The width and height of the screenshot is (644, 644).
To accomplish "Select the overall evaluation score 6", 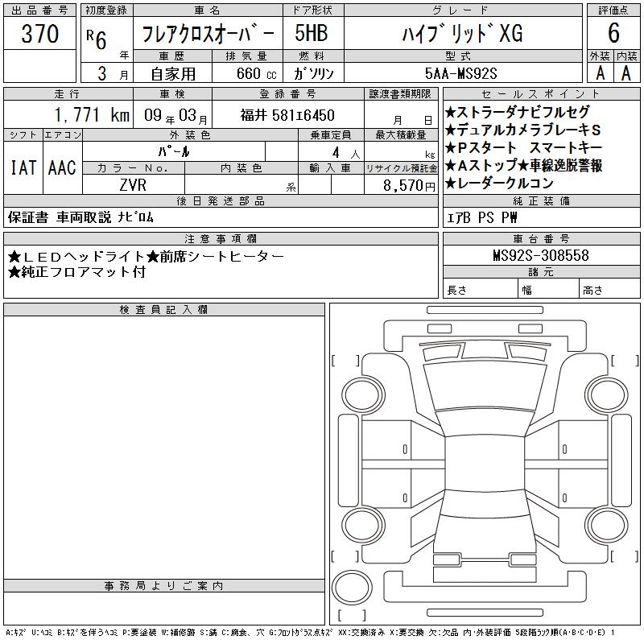I will (x=613, y=33).
